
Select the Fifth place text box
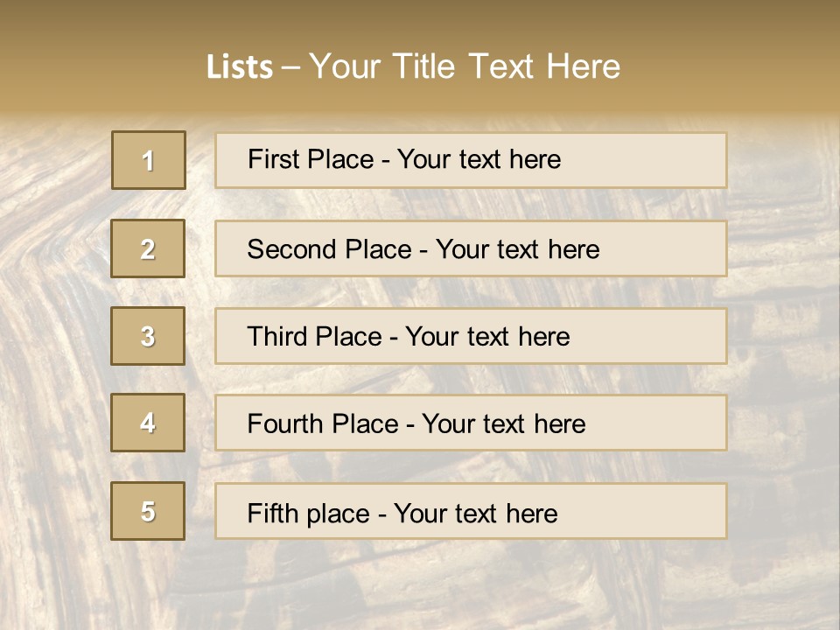click(x=471, y=511)
